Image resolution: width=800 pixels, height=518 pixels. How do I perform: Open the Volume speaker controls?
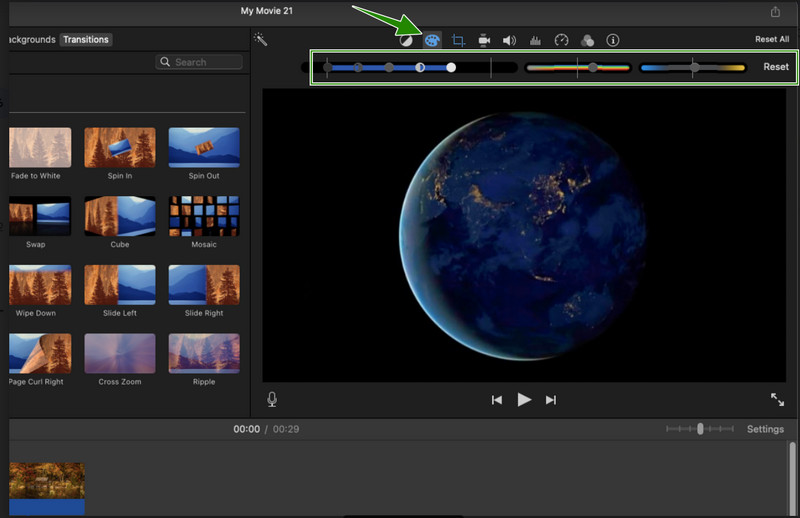pyautogui.click(x=509, y=41)
